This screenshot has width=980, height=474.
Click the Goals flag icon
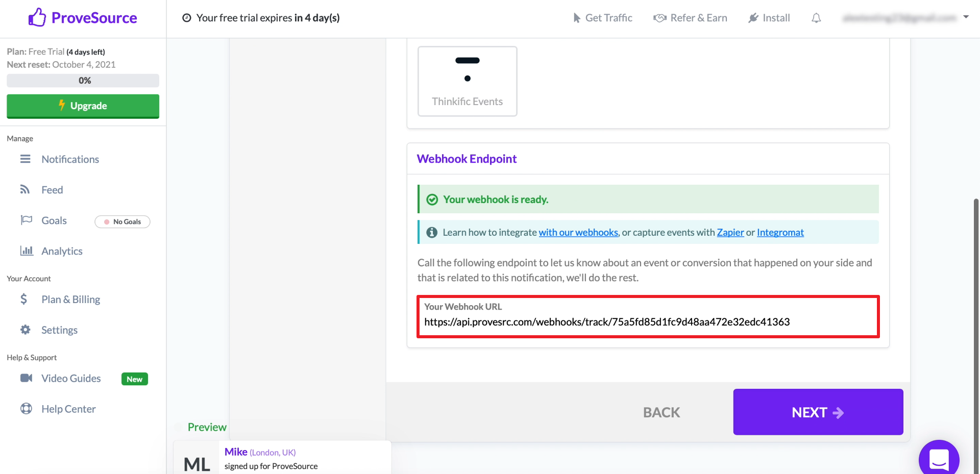26,220
